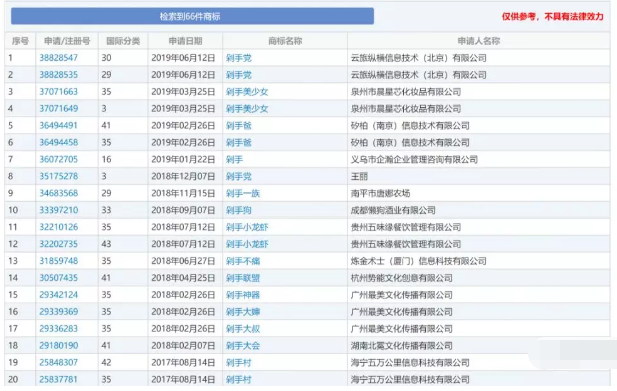Open registration number 36072705
This screenshot has height=391, width=617.
tap(58, 159)
